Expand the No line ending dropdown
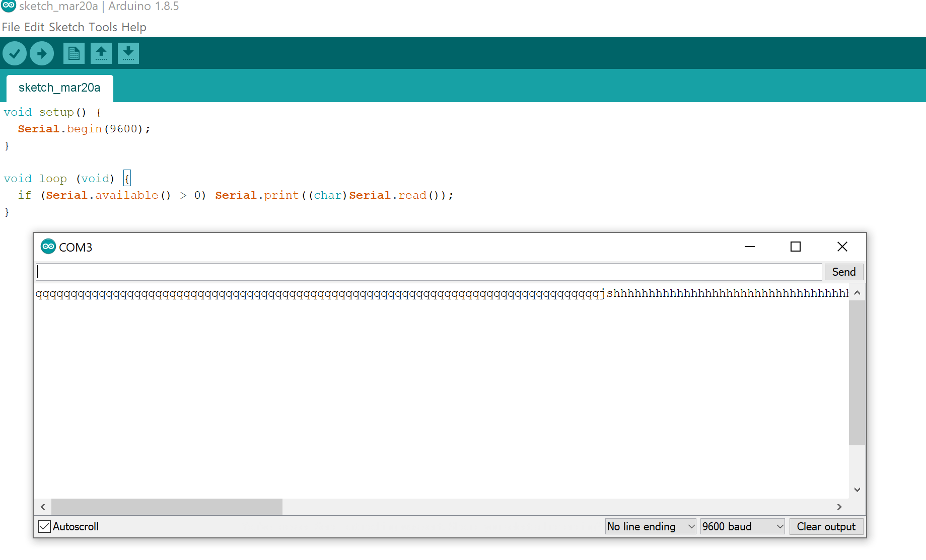This screenshot has height=560, width=926. (x=651, y=526)
